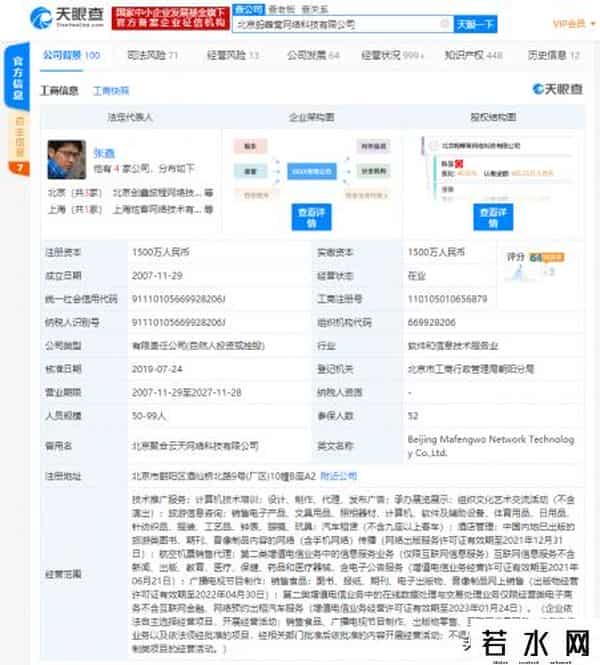Select the insured count value 52

[413, 416]
